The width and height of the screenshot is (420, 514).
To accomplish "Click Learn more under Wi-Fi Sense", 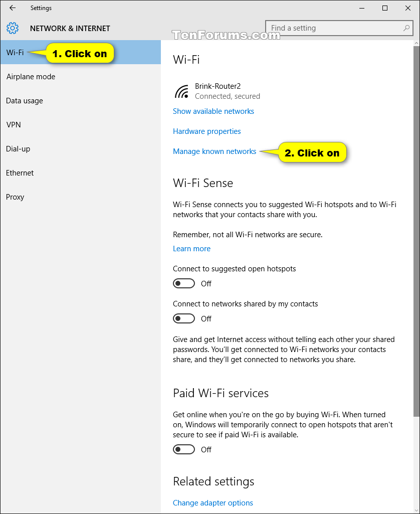I will point(191,248).
